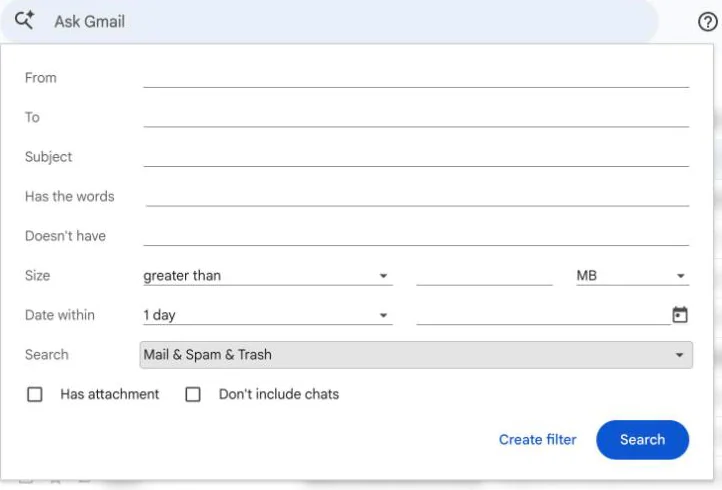Click the Doesn't have field
This screenshot has width=722, height=490.
coord(416,236)
